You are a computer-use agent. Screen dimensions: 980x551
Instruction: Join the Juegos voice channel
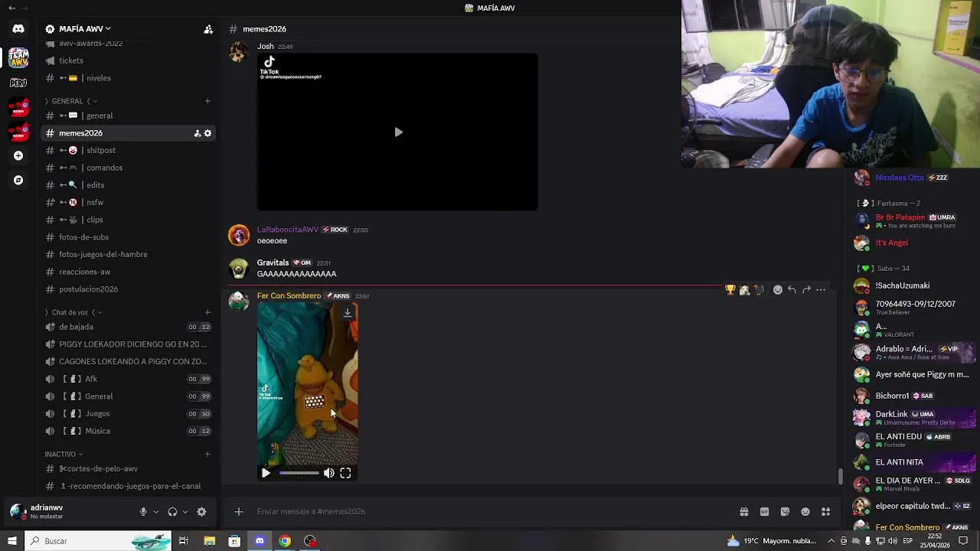129,414
